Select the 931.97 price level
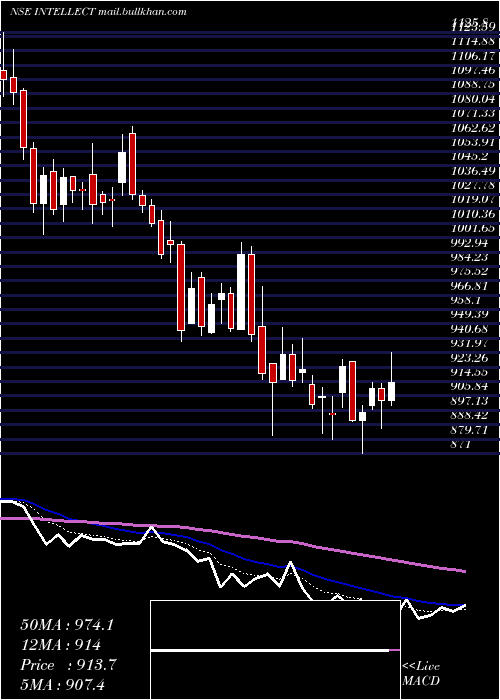 pyautogui.click(x=469, y=343)
